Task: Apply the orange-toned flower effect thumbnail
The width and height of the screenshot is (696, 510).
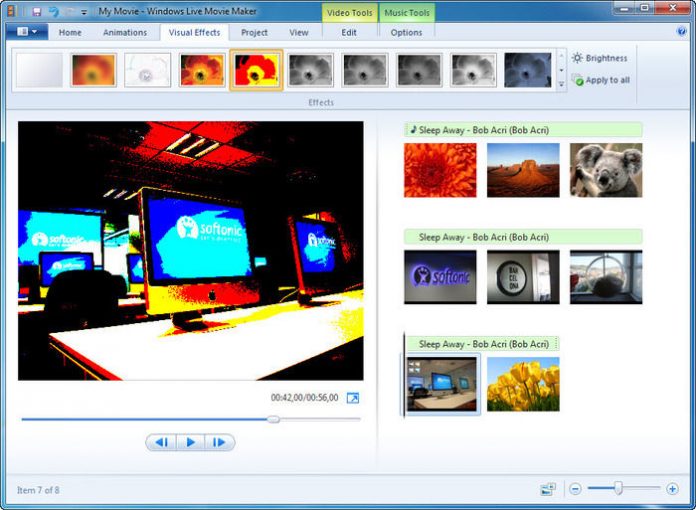Action: 202,70
